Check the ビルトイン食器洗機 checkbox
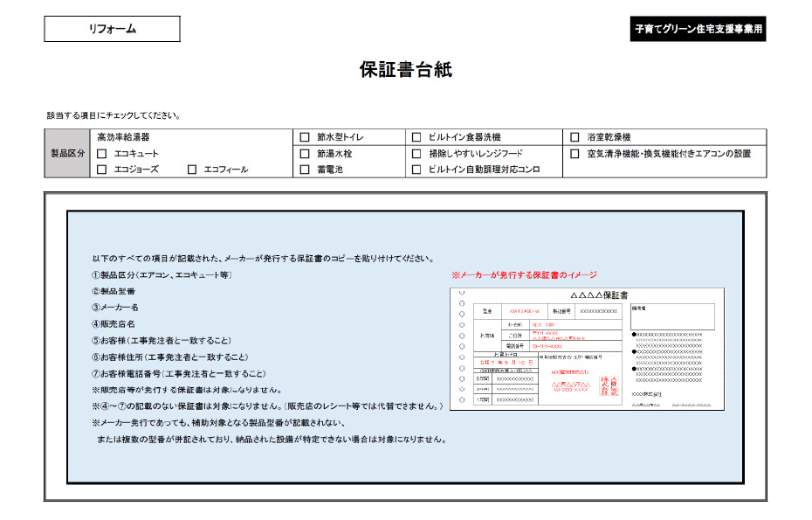This screenshot has height=520, width=812. click(x=416, y=137)
